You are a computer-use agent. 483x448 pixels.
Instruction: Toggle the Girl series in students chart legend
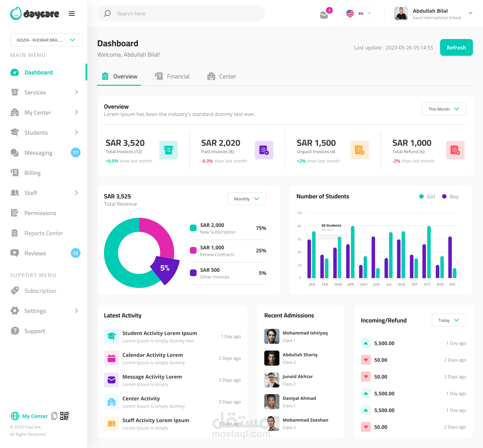pos(427,197)
